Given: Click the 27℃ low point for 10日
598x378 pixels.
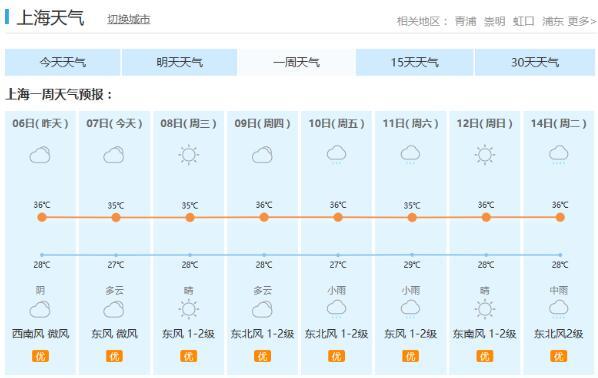Looking at the screenshot, I should [x=338, y=254].
